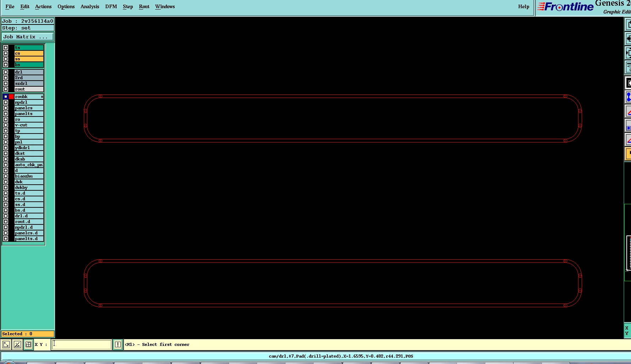Viewport: 631px width, 364px height.
Task: Click the Job Matrix ... button
Action: [28, 37]
